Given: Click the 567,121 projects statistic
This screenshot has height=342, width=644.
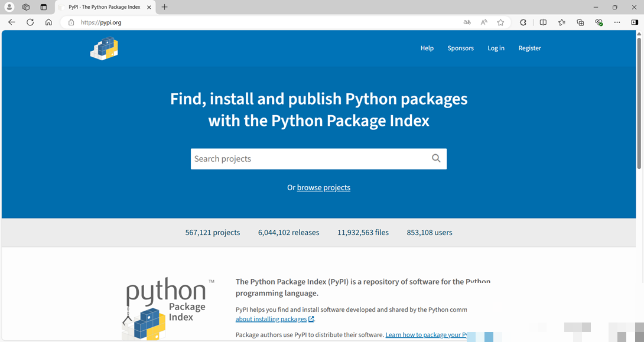Looking at the screenshot, I should 212,232.
